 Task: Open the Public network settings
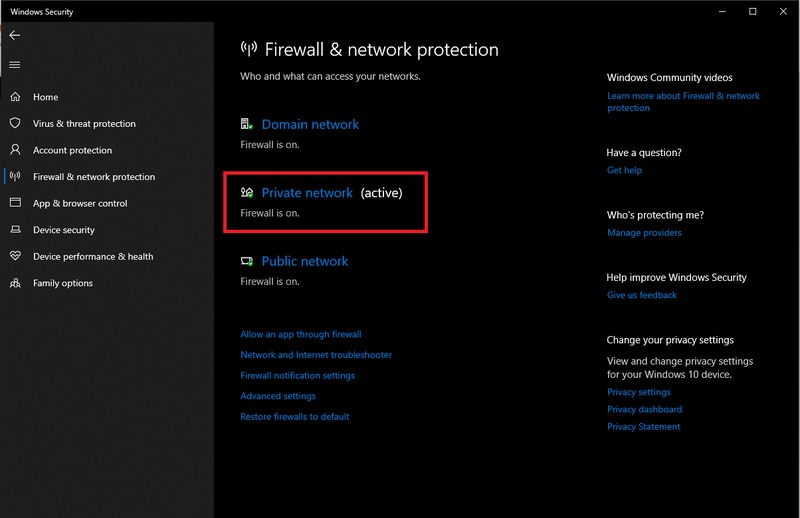click(x=305, y=261)
